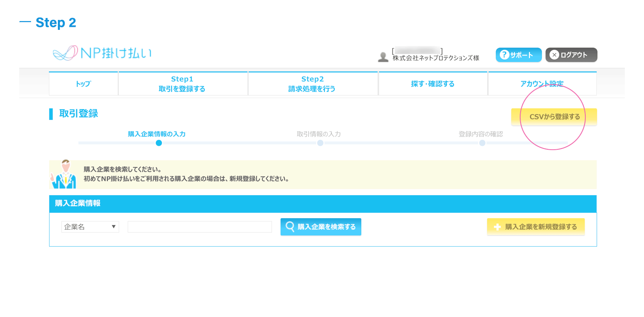Click the 購入企業情報の入力 step label

(157, 134)
